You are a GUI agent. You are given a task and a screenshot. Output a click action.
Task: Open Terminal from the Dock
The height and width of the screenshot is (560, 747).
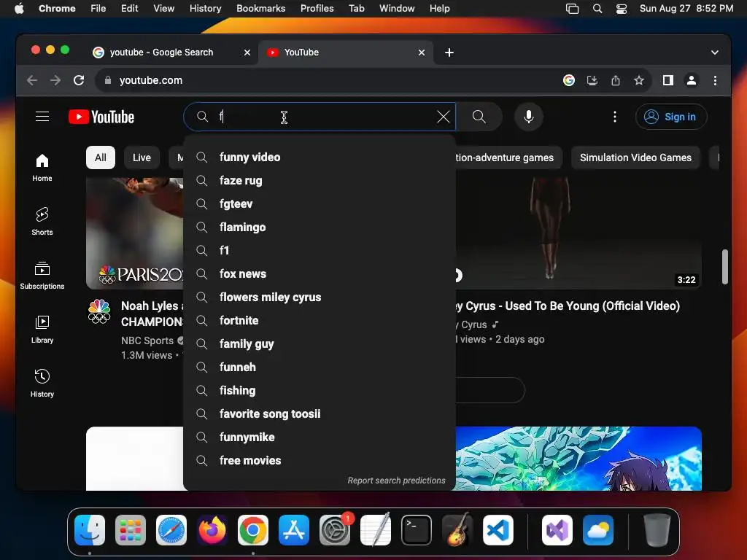tap(417, 530)
